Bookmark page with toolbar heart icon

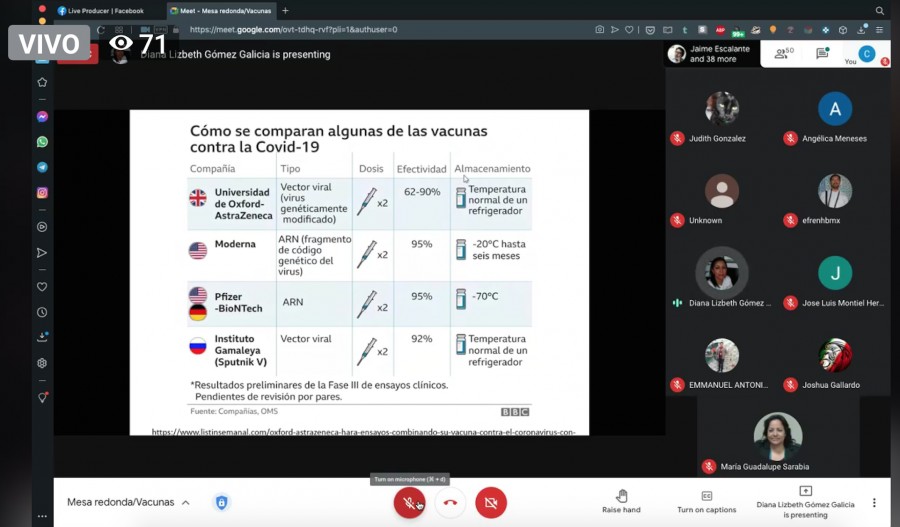[x=629, y=29]
